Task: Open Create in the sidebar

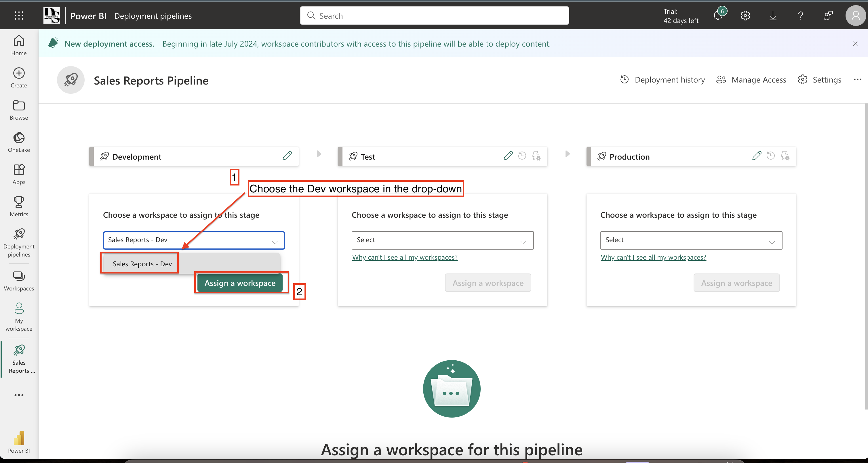Action: (x=19, y=78)
